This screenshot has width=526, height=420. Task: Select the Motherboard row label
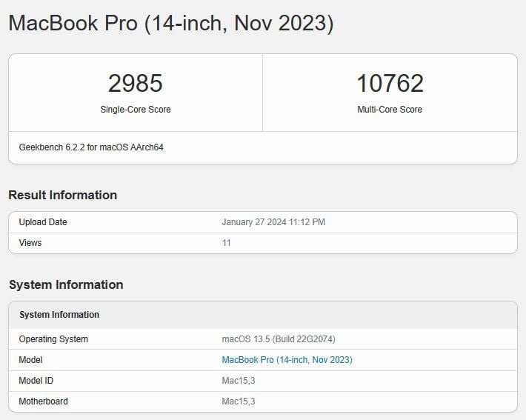tap(43, 401)
